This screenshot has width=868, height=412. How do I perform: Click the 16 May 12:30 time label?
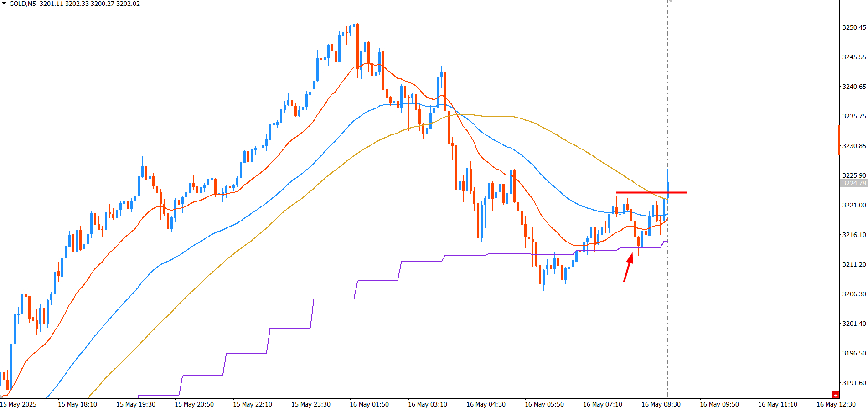836,404
